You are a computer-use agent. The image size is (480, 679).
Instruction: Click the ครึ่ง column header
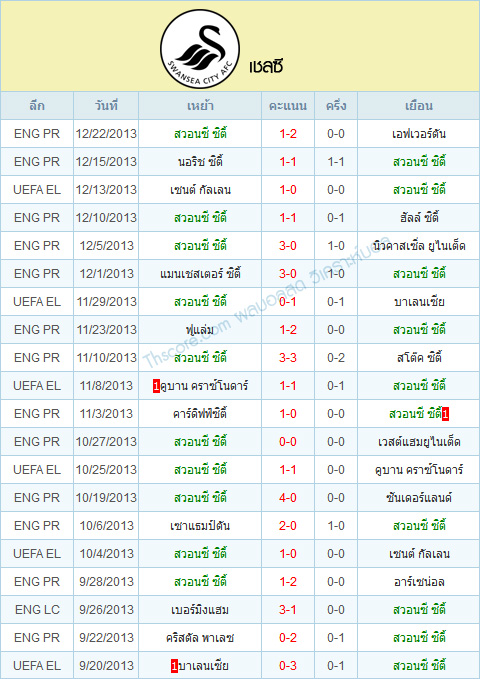[x=336, y=106]
